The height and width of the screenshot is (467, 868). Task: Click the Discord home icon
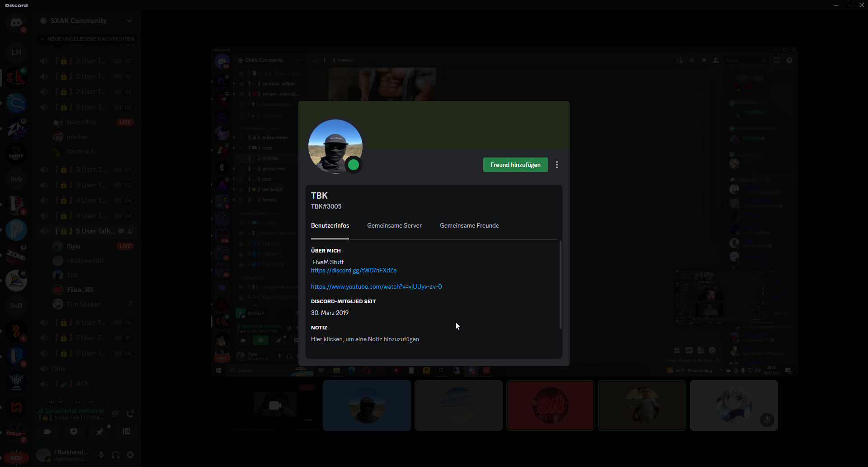click(x=16, y=23)
